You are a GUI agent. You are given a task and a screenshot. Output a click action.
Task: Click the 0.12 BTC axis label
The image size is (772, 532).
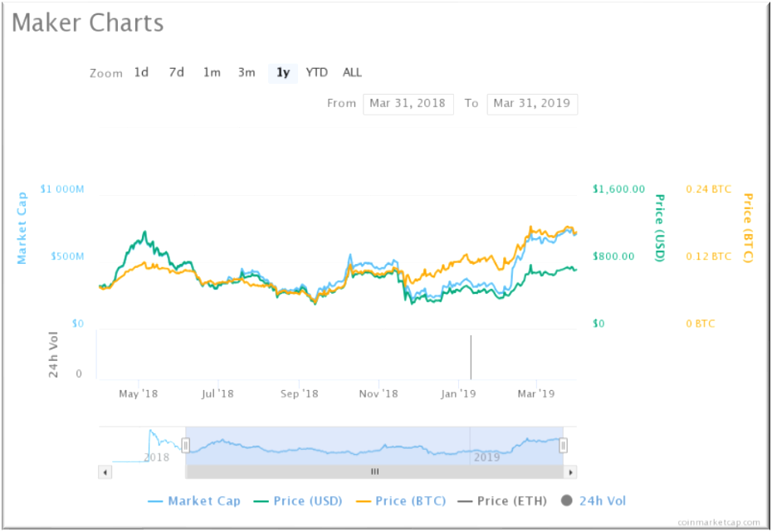pyautogui.click(x=708, y=256)
